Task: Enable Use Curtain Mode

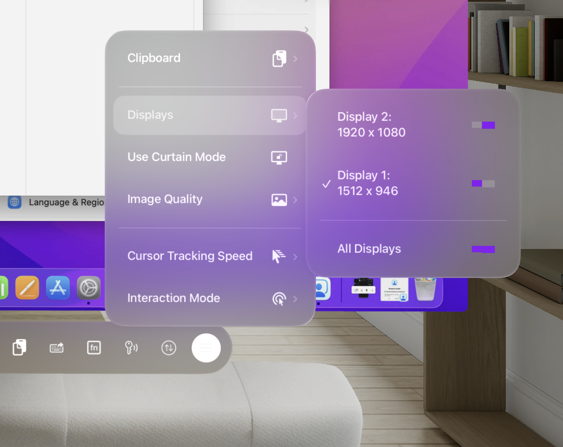Action: click(x=210, y=157)
